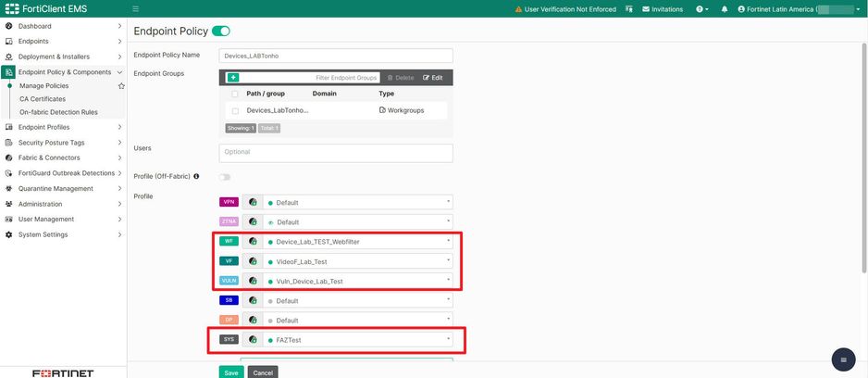Open the Endpoint Profiles menu
The image size is (868, 378).
[x=63, y=127]
